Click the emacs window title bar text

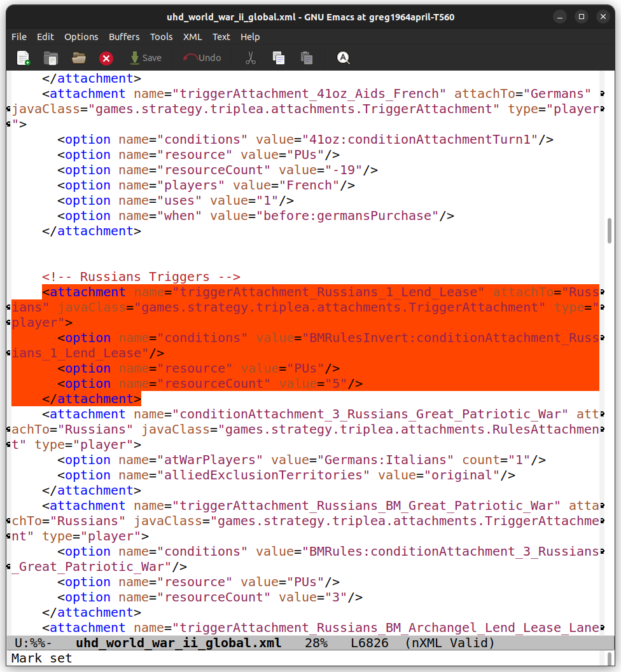[310, 17]
